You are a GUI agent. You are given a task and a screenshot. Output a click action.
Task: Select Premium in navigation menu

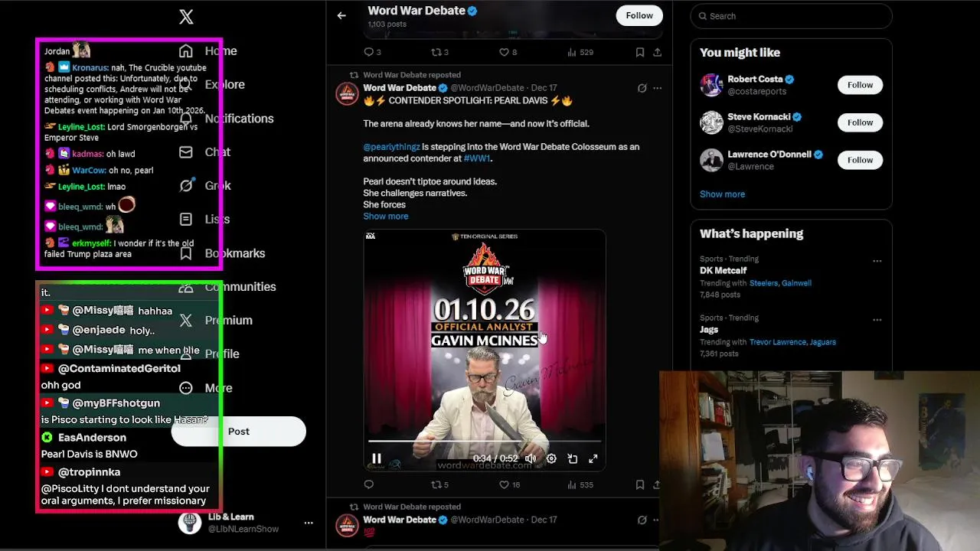point(228,321)
